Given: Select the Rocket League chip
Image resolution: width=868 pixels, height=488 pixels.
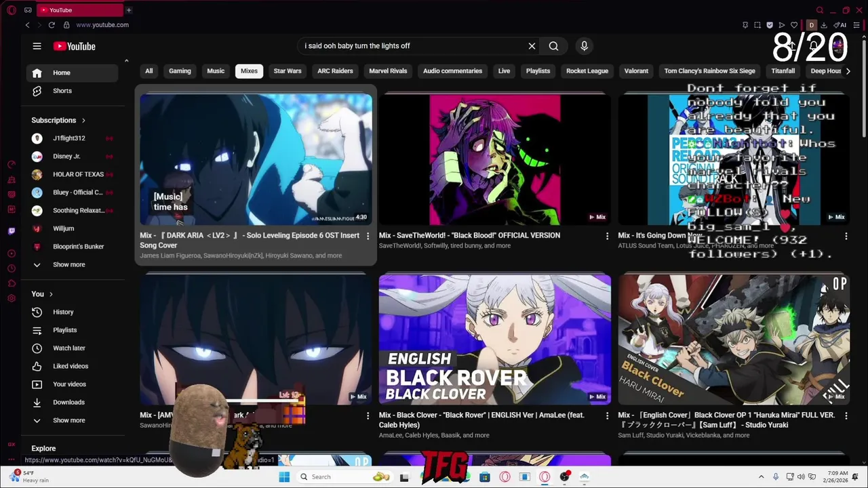Looking at the screenshot, I should pyautogui.click(x=587, y=70).
